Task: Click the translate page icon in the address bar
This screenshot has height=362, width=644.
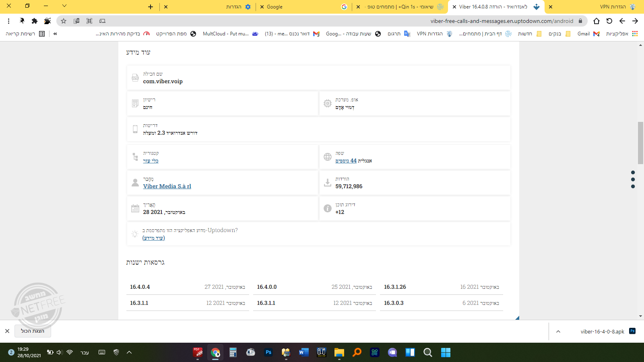Action: (x=76, y=21)
